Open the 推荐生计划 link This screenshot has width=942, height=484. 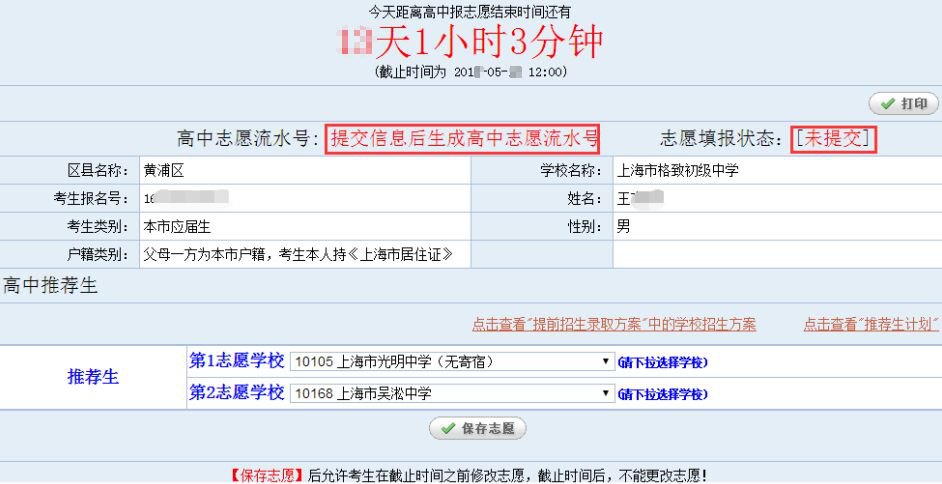pos(871,324)
